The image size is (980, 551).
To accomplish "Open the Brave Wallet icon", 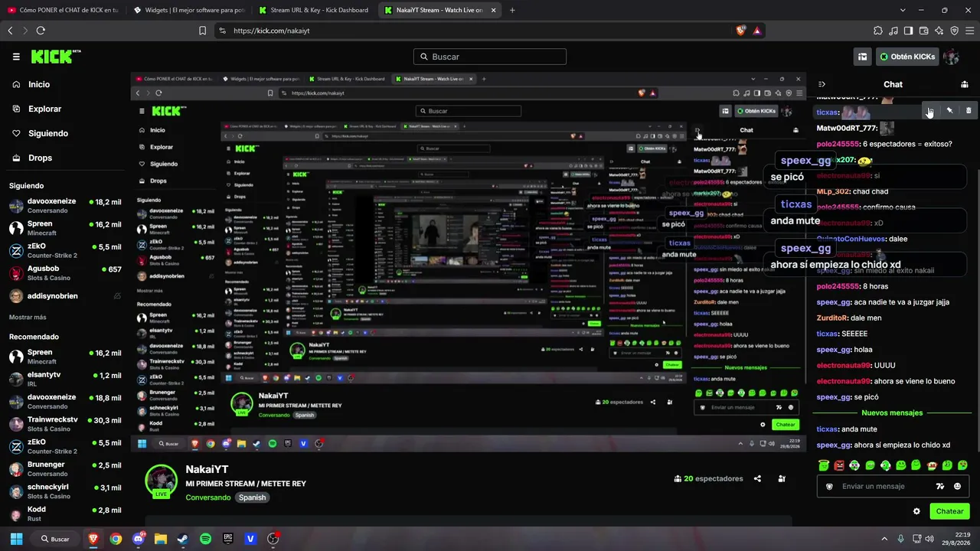I will (923, 31).
